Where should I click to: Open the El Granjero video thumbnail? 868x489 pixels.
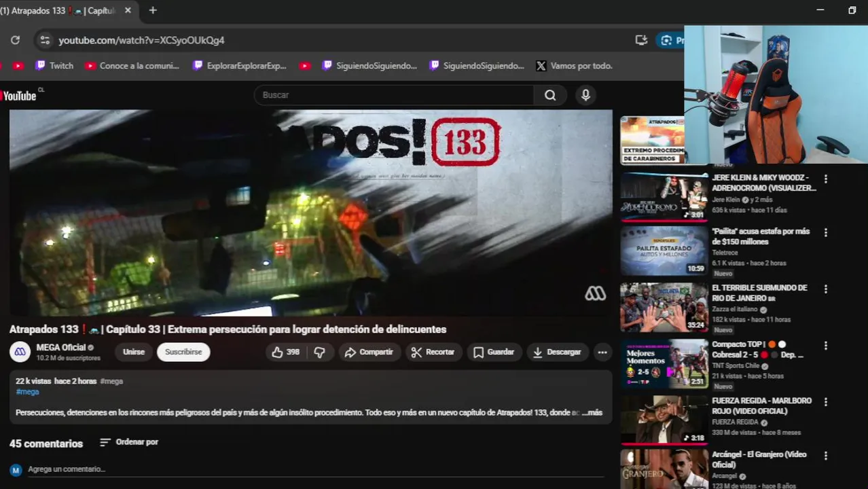pos(664,469)
